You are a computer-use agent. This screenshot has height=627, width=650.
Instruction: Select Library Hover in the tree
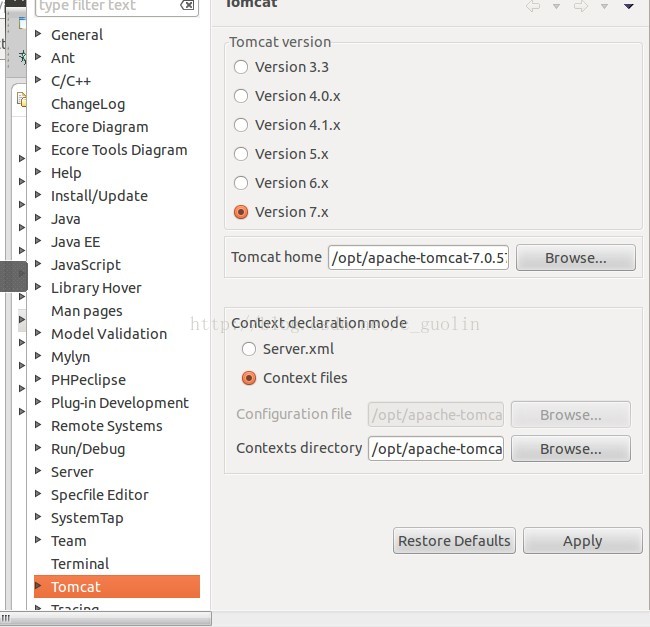[x=96, y=288]
